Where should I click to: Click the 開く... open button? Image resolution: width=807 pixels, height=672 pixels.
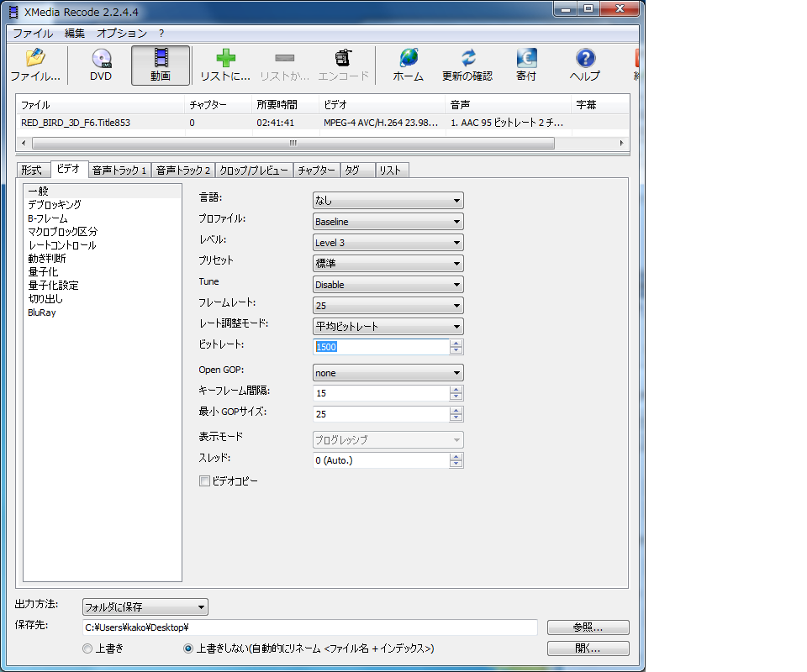[588, 648]
